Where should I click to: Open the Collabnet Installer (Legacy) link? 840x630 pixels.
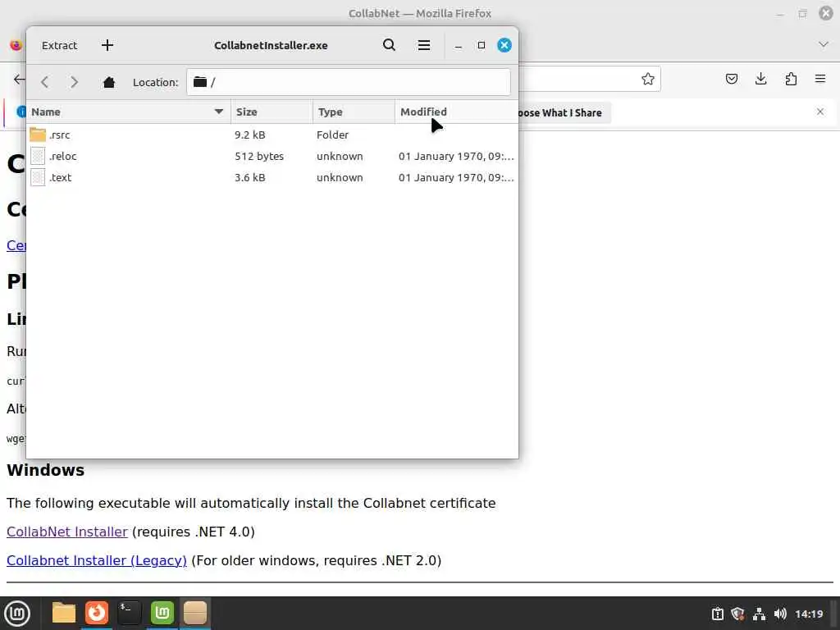[x=97, y=560]
